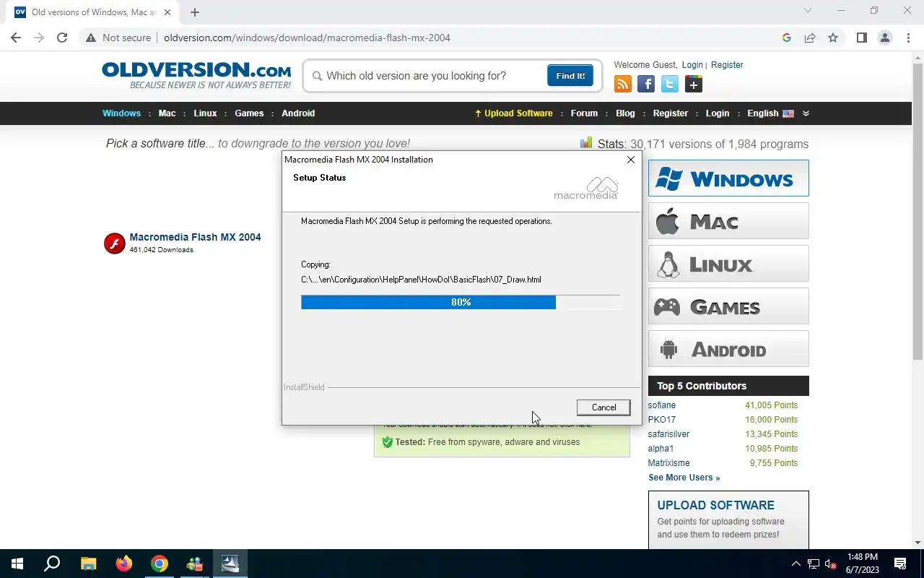Expand the double-chevron menu beside English
The image size is (924, 578).
coord(806,113)
